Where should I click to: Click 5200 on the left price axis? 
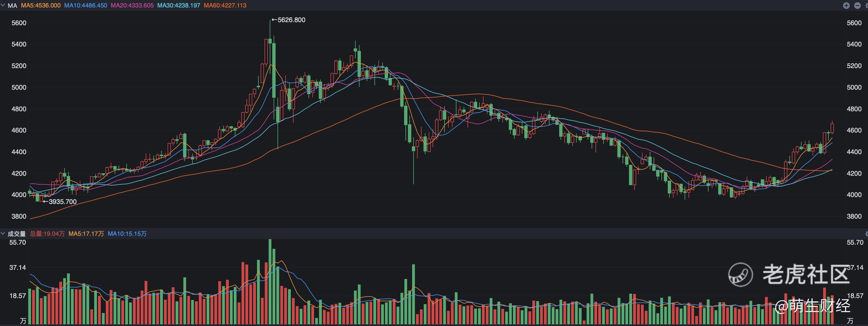pyautogui.click(x=19, y=66)
